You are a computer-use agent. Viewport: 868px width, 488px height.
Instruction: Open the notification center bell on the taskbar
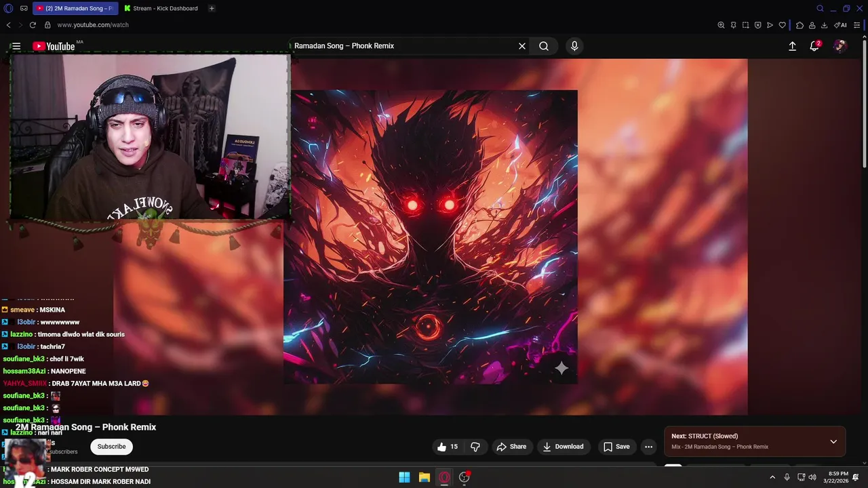click(856, 477)
